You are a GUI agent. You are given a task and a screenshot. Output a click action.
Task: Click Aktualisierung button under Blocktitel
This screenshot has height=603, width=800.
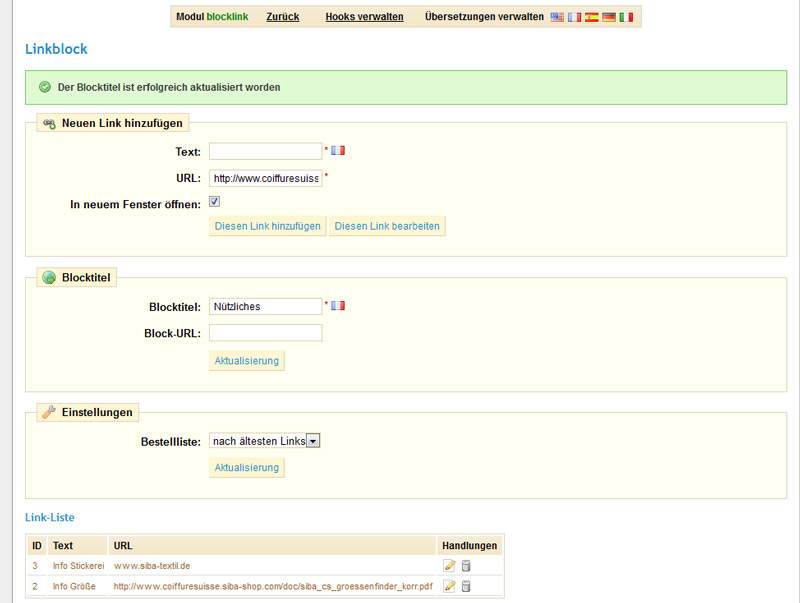(246, 361)
